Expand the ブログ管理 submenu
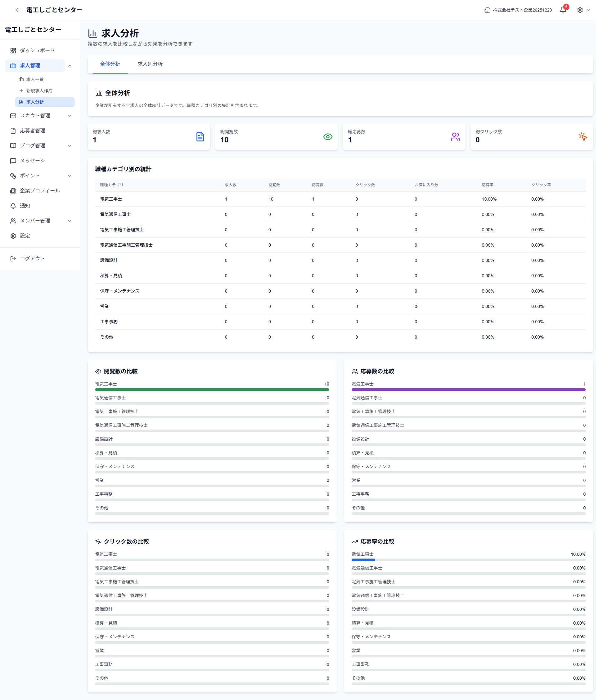 pos(70,146)
